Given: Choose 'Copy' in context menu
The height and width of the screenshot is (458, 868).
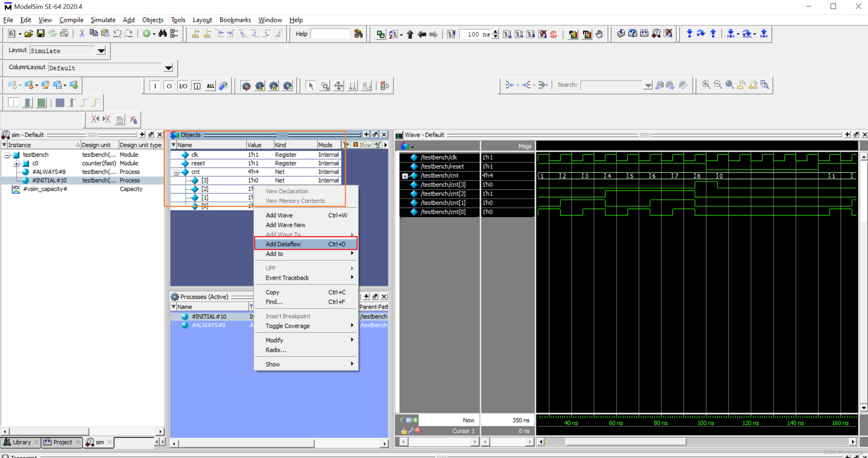Looking at the screenshot, I should [306, 292].
